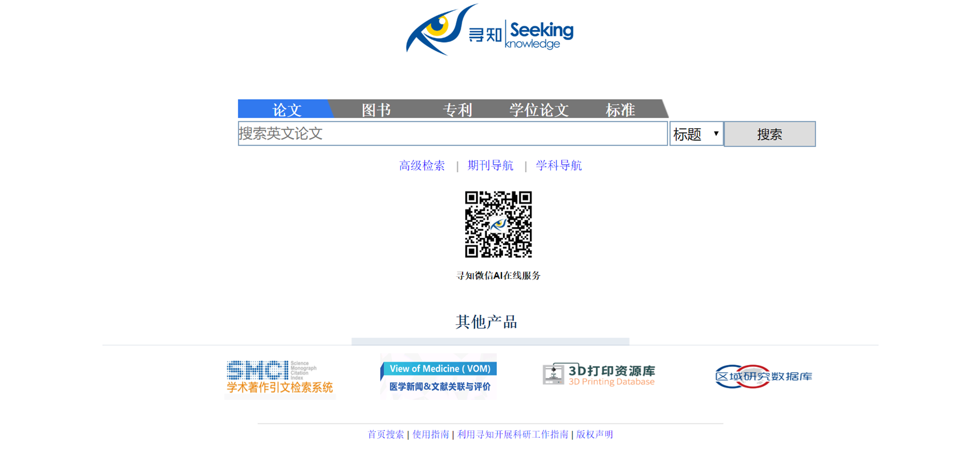
Task: Switch to the 图书 tab
Action: pos(376,110)
